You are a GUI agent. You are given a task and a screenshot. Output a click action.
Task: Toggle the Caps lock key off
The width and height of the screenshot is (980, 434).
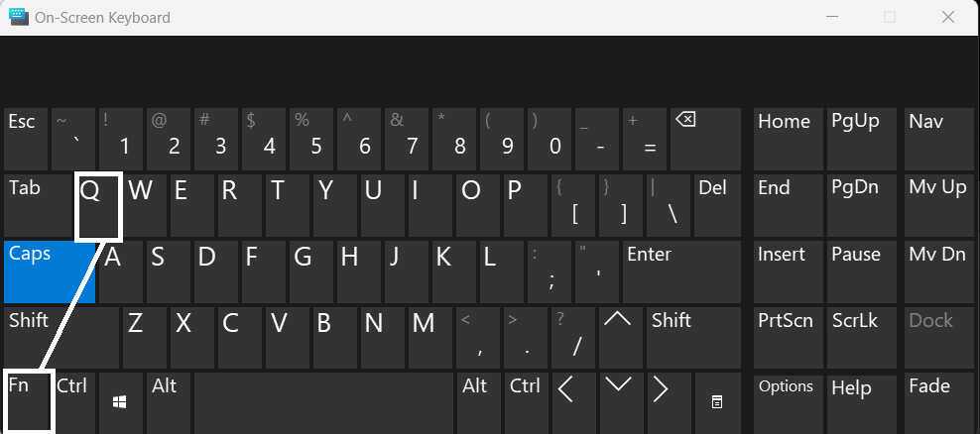point(50,271)
